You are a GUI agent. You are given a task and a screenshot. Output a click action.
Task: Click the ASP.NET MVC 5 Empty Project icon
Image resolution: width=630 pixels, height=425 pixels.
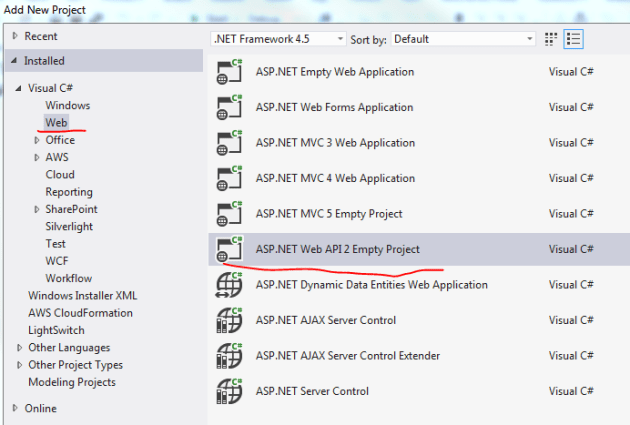(229, 213)
